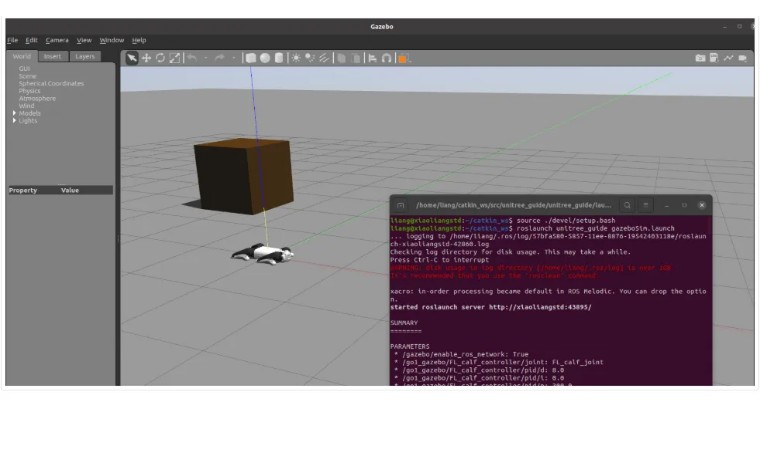Image resolution: width=760 pixels, height=454 pixels.
Task: Open the Camera menu
Action: [x=57, y=40]
